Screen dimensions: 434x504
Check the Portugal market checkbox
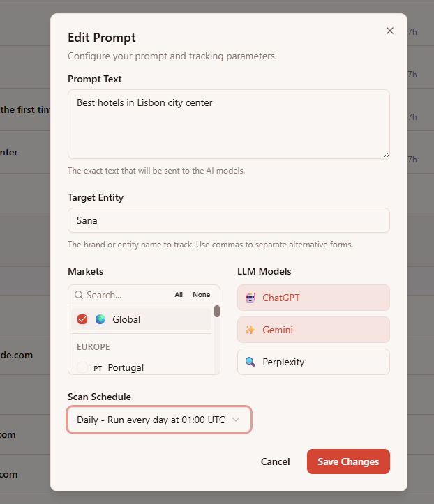coord(82,367)
